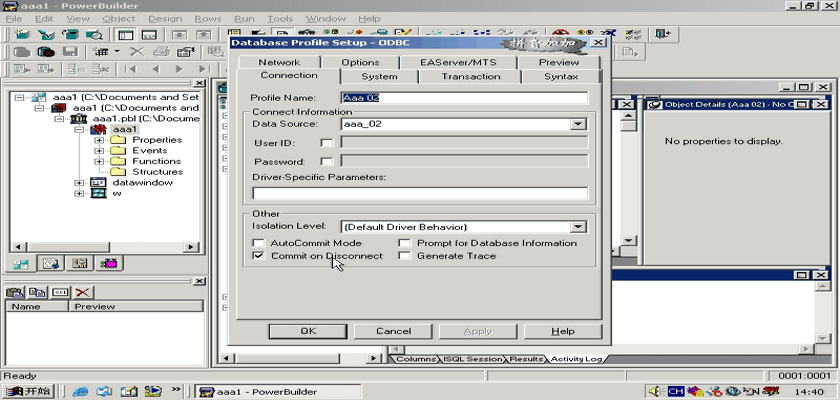Click the red no-entry circle toolbar icon
This screenshot has height=400, width=840.
[x=560, y=34]
